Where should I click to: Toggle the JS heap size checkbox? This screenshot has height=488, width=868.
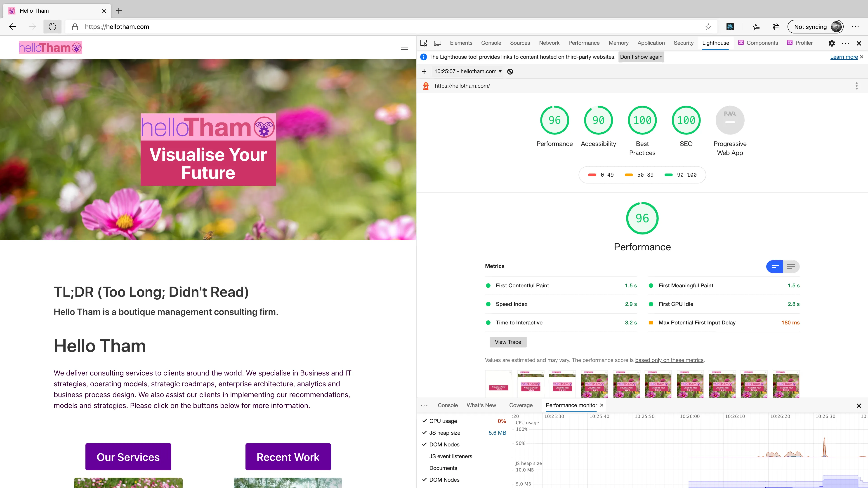tap(425, 433)
